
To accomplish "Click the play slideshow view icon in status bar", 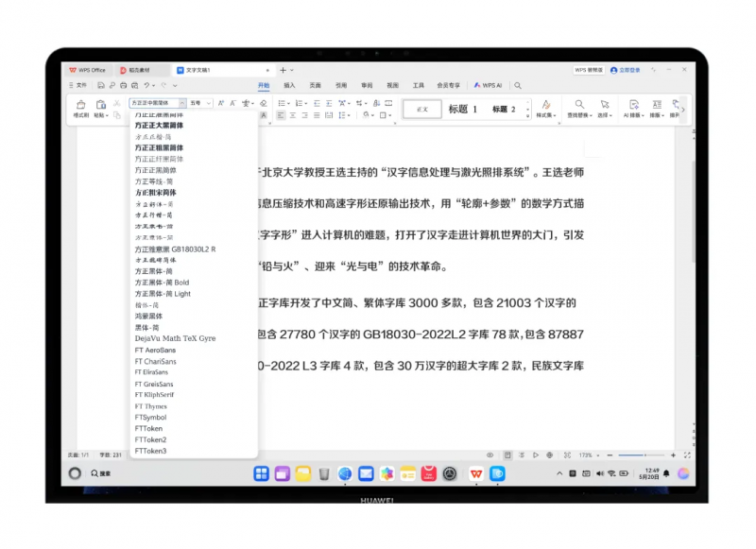I will point(536,455).
